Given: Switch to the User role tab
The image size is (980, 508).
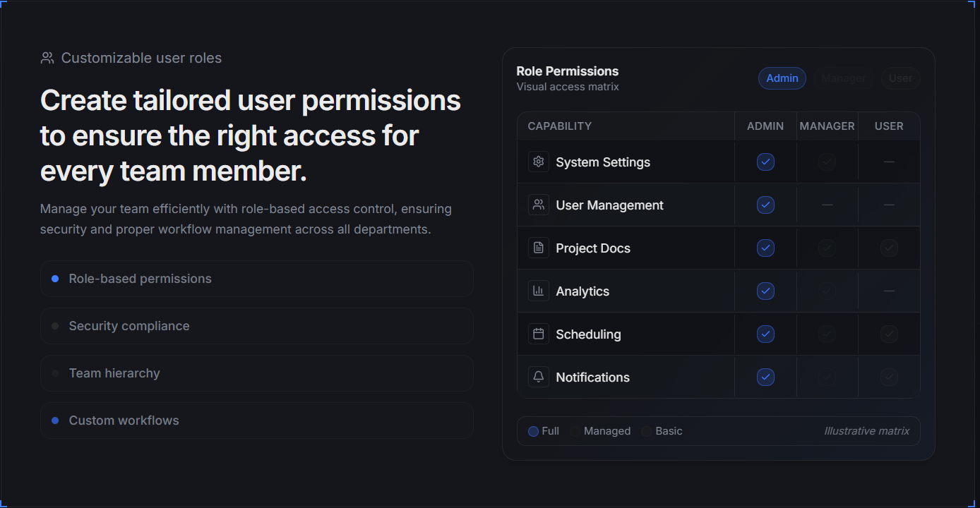Looking at the screenshot, I should tap(900, 78).
